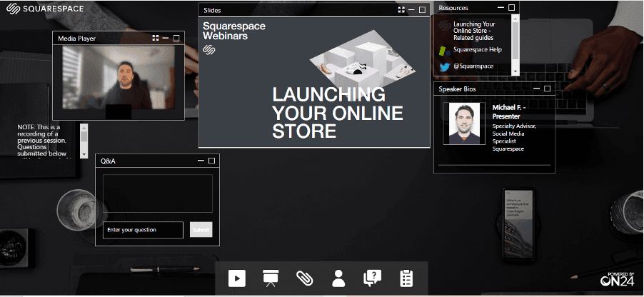Click the Squarespace Help icon in Resources

point(444,51)
